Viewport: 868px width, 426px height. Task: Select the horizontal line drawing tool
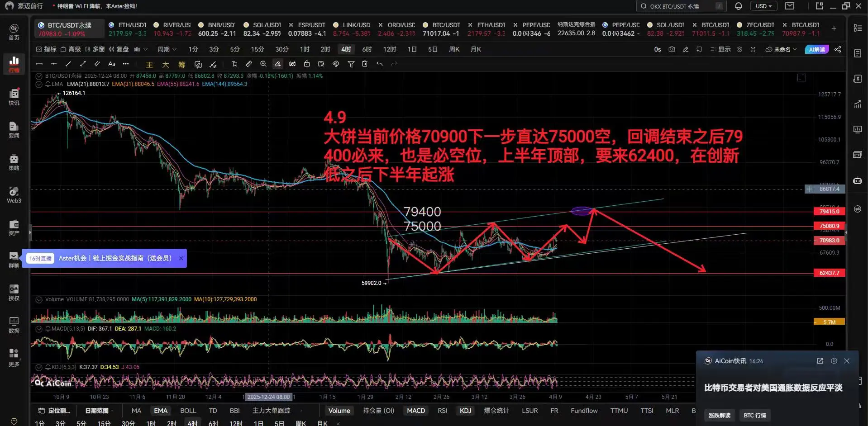point(39,64)
